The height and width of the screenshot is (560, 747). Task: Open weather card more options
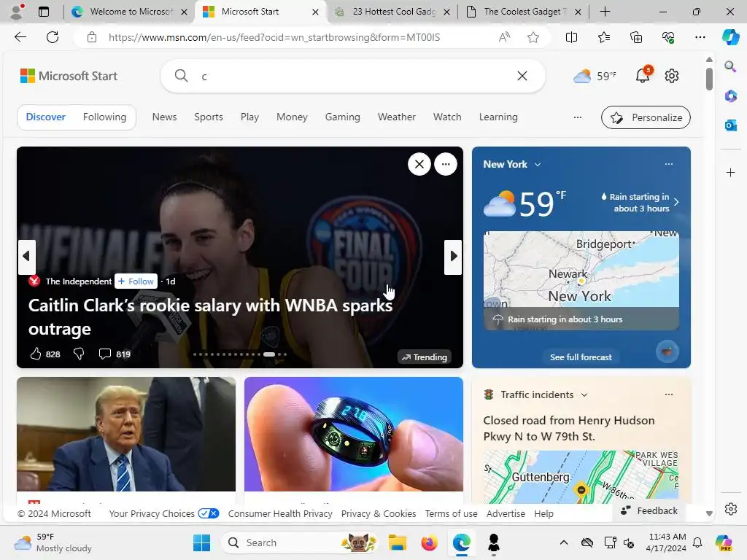669,164
